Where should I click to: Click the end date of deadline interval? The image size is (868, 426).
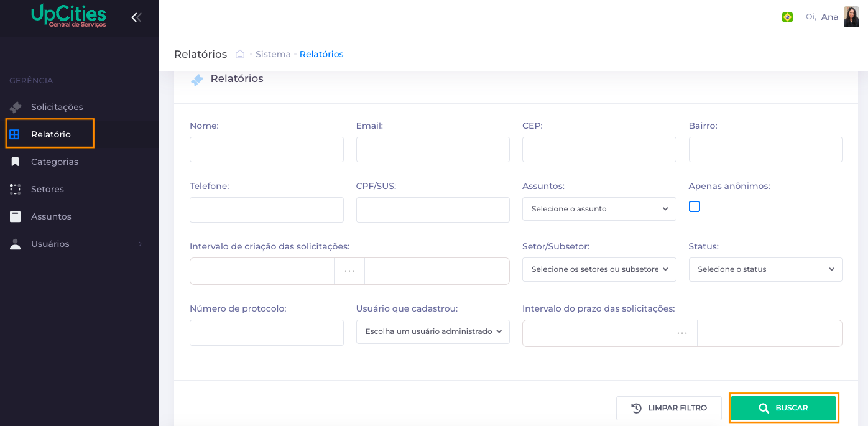tap(770, 333)
